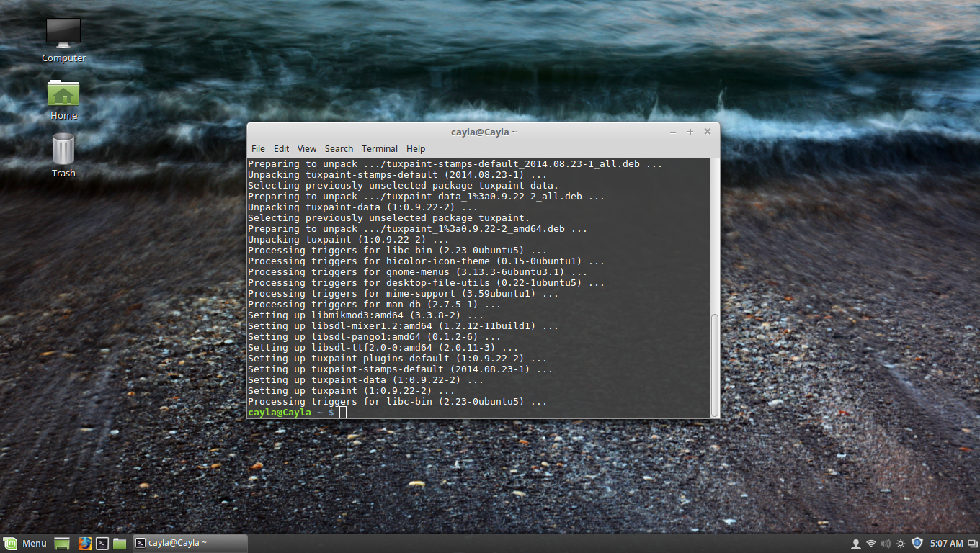
Task: Open the update manager shield icon
Action: tap(917, 544)
